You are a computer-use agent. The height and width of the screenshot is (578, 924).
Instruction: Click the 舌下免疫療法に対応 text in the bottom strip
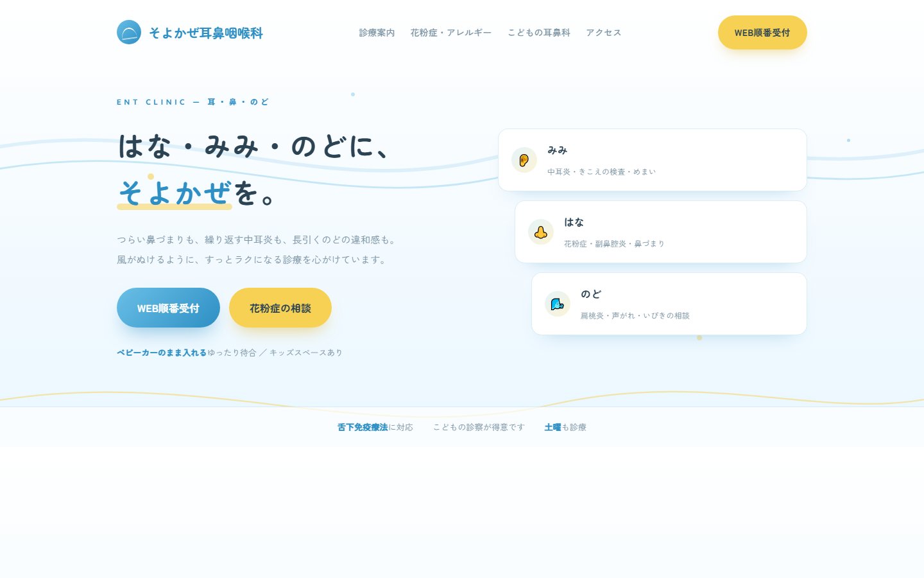pos(375,427)
